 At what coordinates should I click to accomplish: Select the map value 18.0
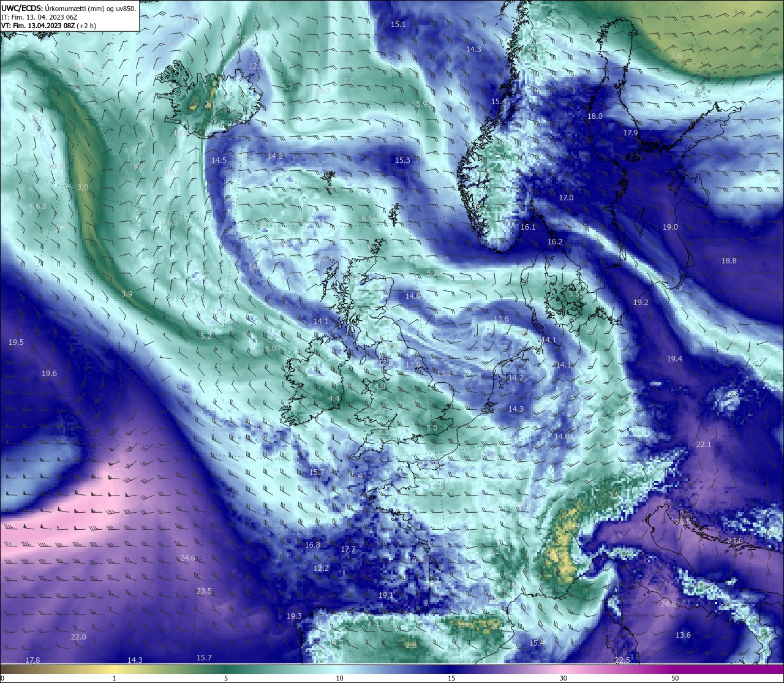point(595,116)
